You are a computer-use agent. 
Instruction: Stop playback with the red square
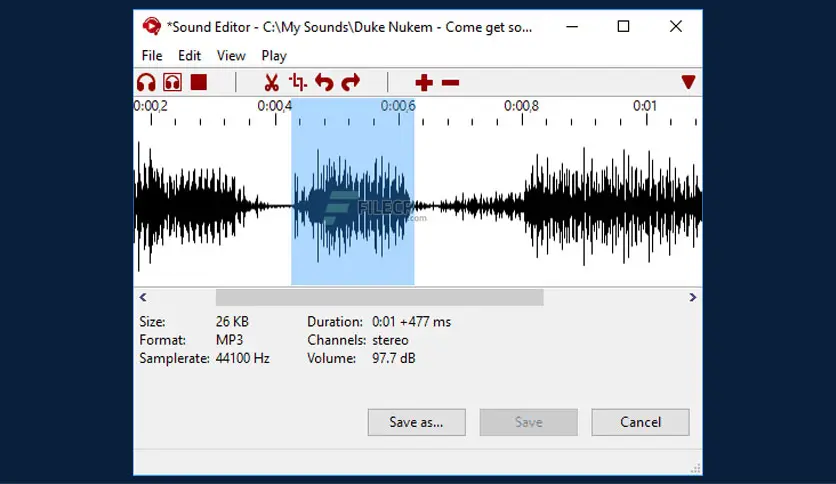tap(198, 82)
